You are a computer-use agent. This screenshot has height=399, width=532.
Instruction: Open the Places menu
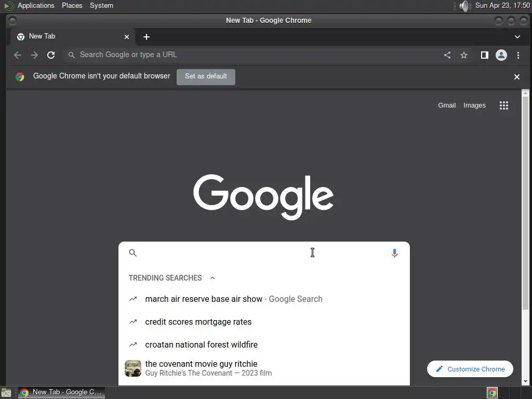[72, 5]
